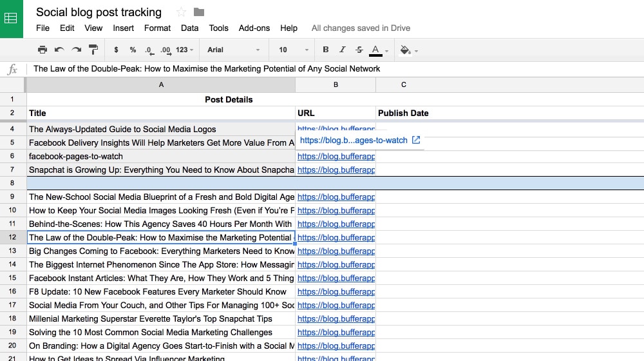Open URL link in row 9
The width and height of the screenshot is (644, 361).
[x=336, y=197]
